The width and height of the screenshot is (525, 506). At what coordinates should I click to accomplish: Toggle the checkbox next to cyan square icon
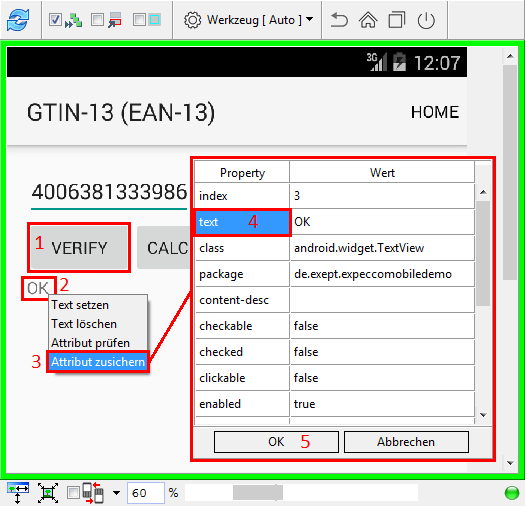tap(139, 20)
